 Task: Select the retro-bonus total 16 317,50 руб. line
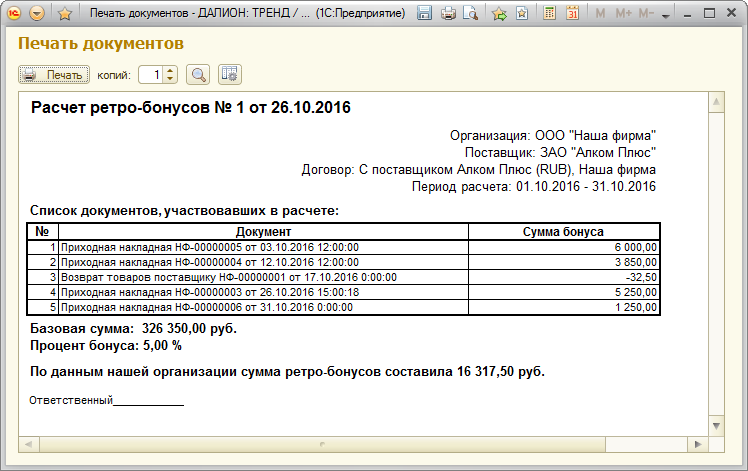[x=287, y=371]
